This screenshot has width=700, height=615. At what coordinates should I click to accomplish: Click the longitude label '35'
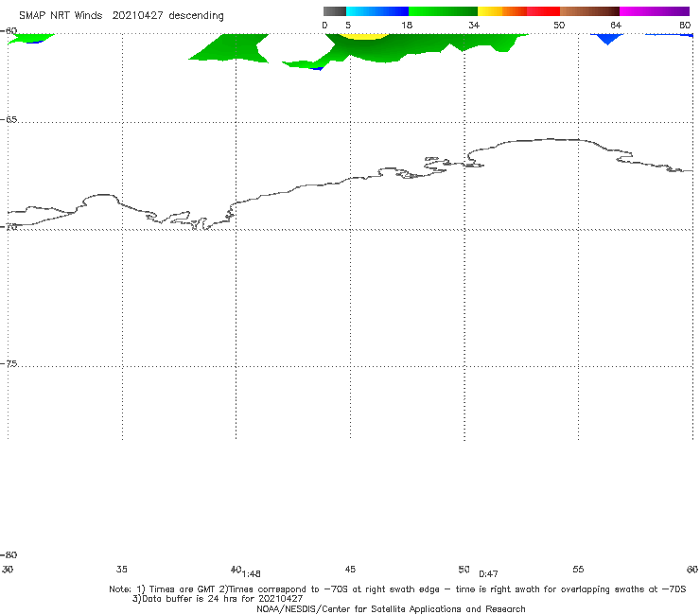121,570
